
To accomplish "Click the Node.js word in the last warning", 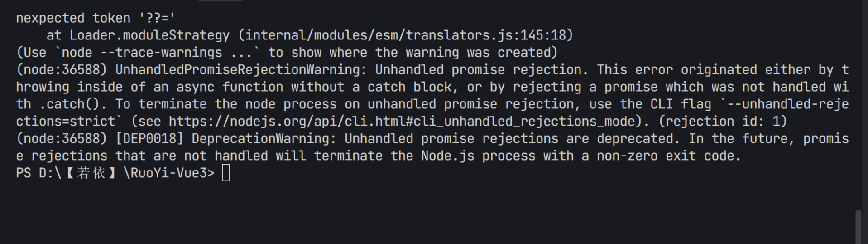I will pyautogui.click(x=447, y=156).
